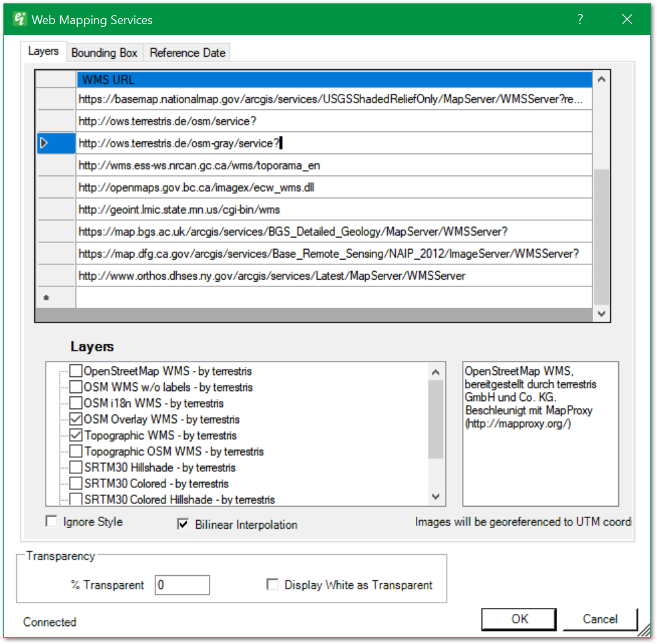Select the BGS Detailed Geology WMS URL
The image size is (657, 644).
(293, 232)
